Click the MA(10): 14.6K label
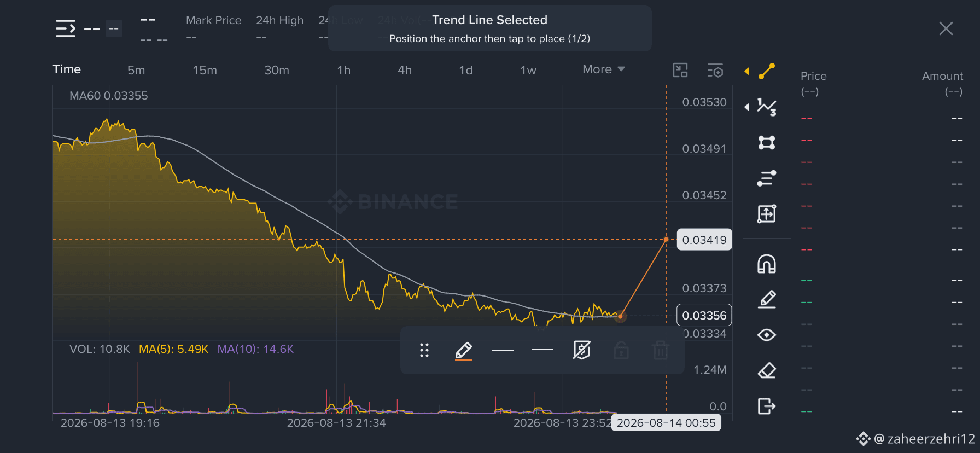This screenshot has height=453, width=980. [255, 349]
